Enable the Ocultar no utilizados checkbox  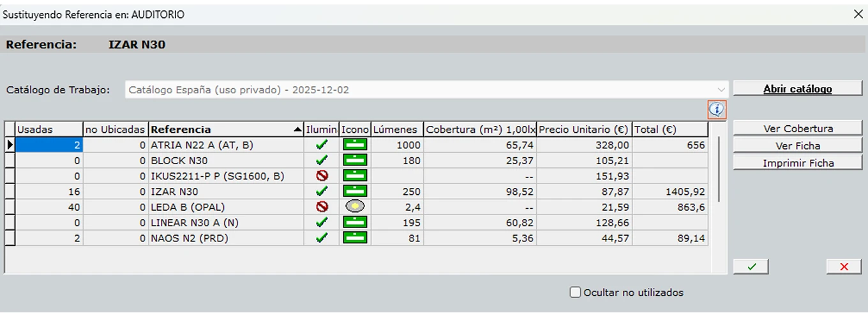(576, 293)
